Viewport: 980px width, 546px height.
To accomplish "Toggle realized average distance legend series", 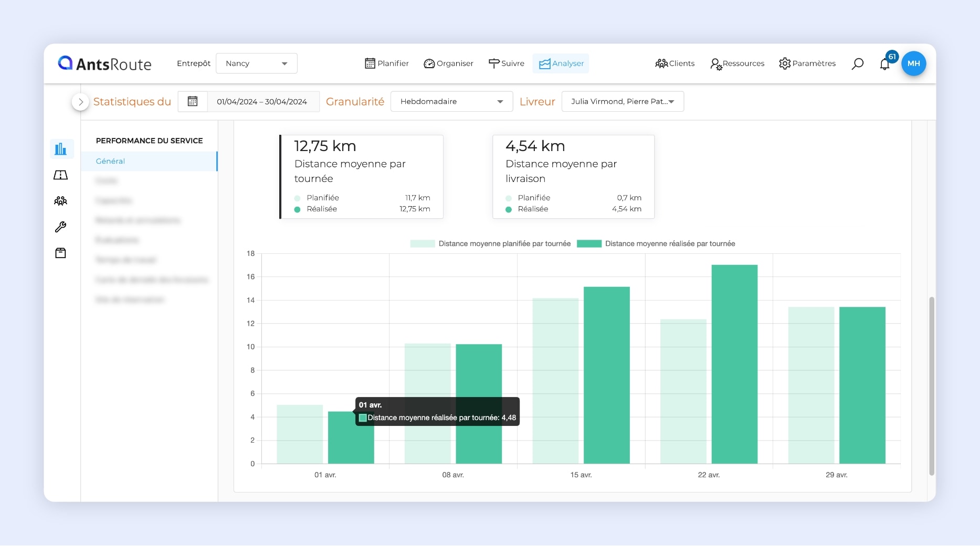I will click(656, 243).
